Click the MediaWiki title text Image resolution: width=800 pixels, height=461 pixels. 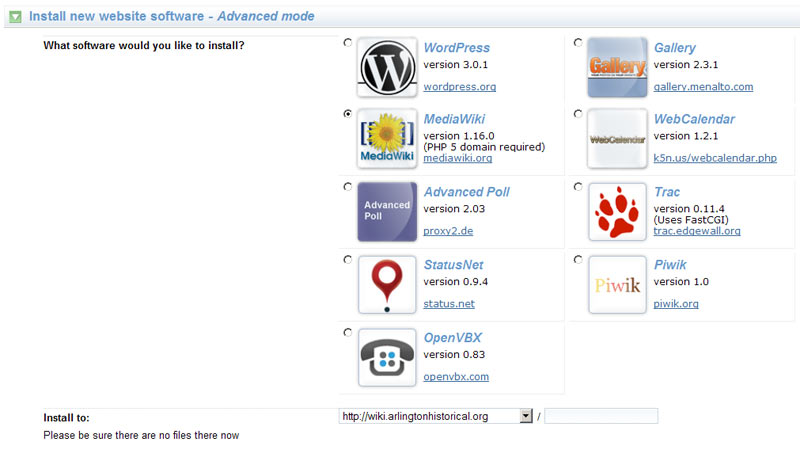point(454,119)
